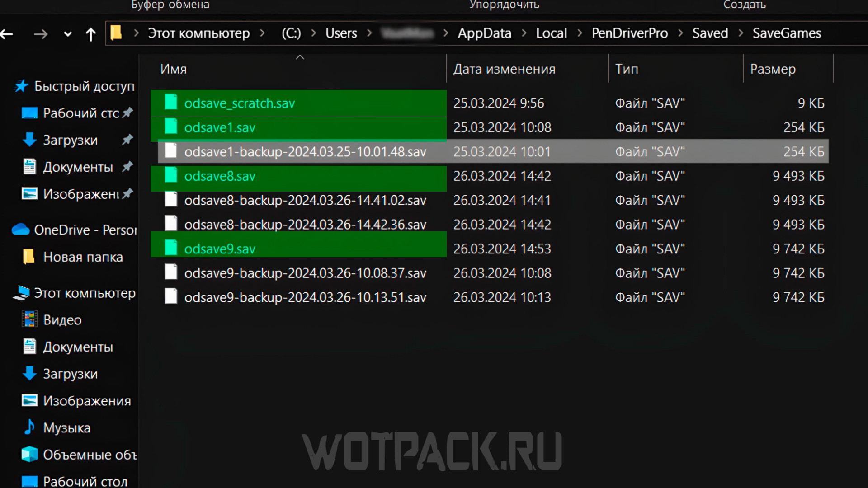Click OneDrive cloud icon in sidebar
This screenshot has width=868, height=488.
click(21, 230)
